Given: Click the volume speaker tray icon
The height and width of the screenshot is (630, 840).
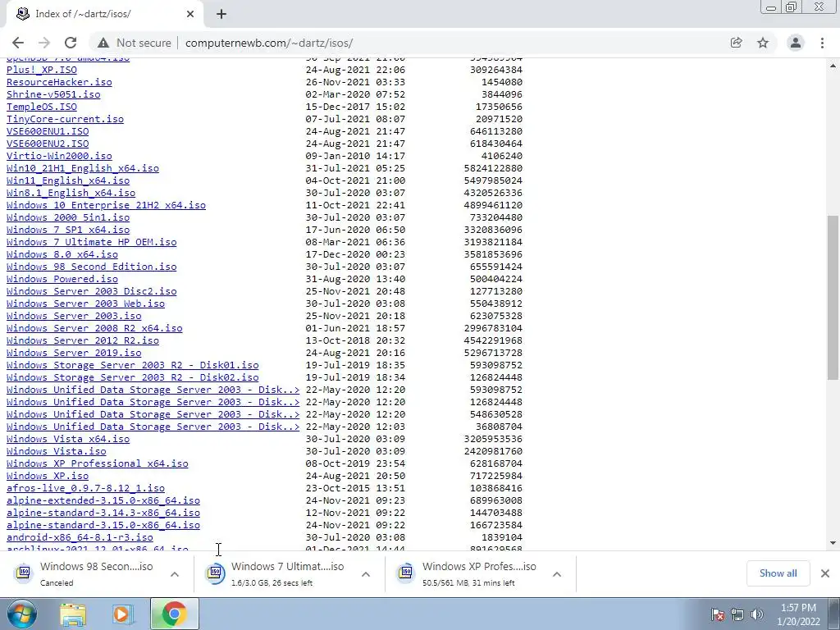Looking at the screenshot, I should [x=757, y=614].
